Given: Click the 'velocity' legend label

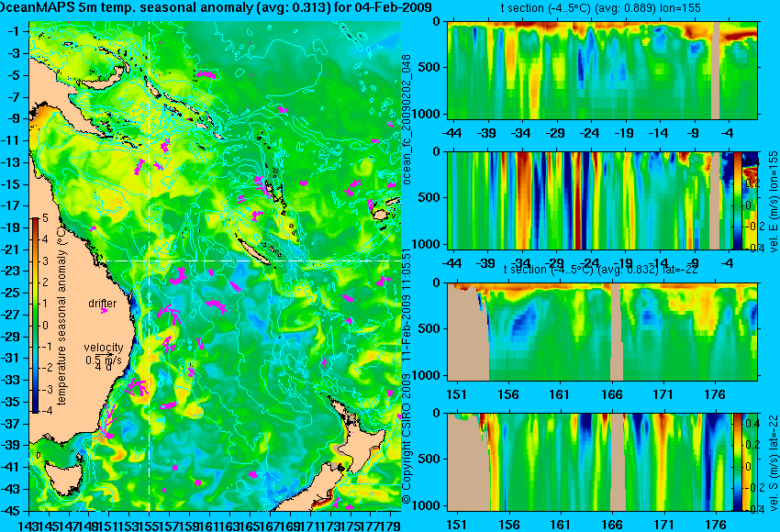Looking at the screenshot, I should (104, 348).
